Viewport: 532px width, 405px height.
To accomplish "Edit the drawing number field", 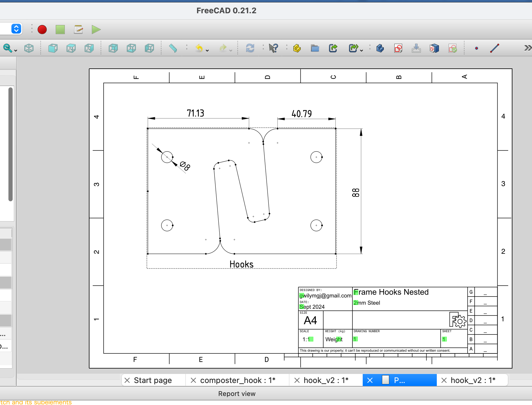I will pos(355,339).
